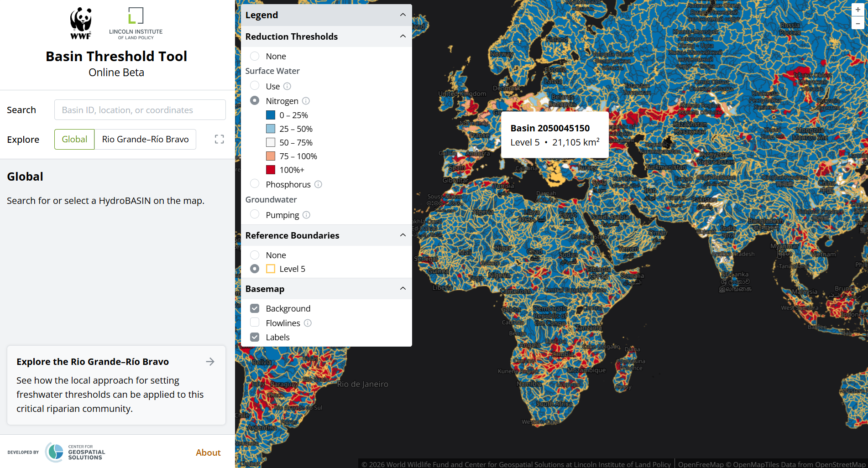Uncheck the Labels checkbox
The width and height of the screenshot is (868, 468).
click(x=255, y=337)
